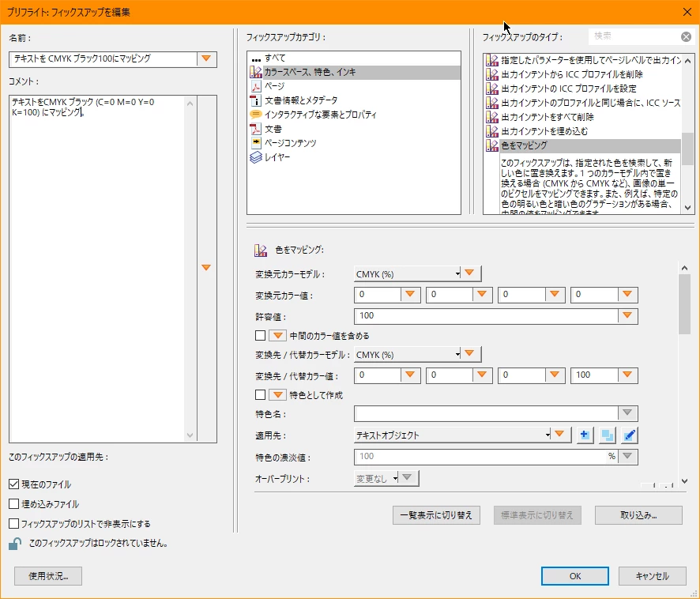
Task: Click the parameter panel scroll-down arrow
Action: point(684,481)
